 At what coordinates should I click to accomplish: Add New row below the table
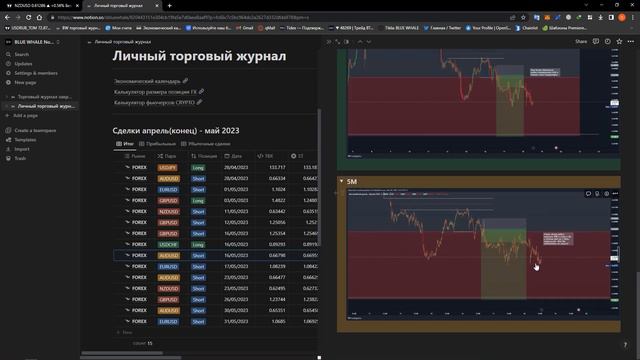tap(124, 332)
